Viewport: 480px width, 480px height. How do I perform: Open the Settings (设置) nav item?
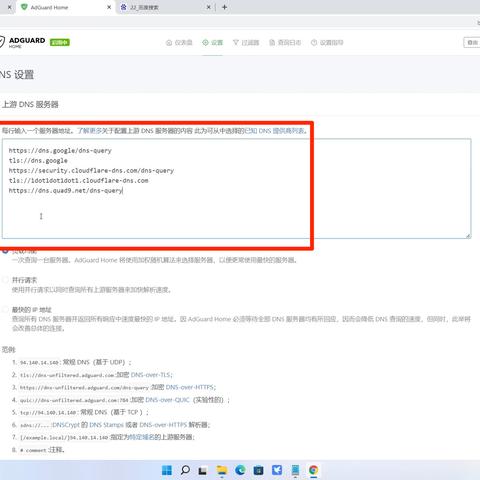click(212, 43)
